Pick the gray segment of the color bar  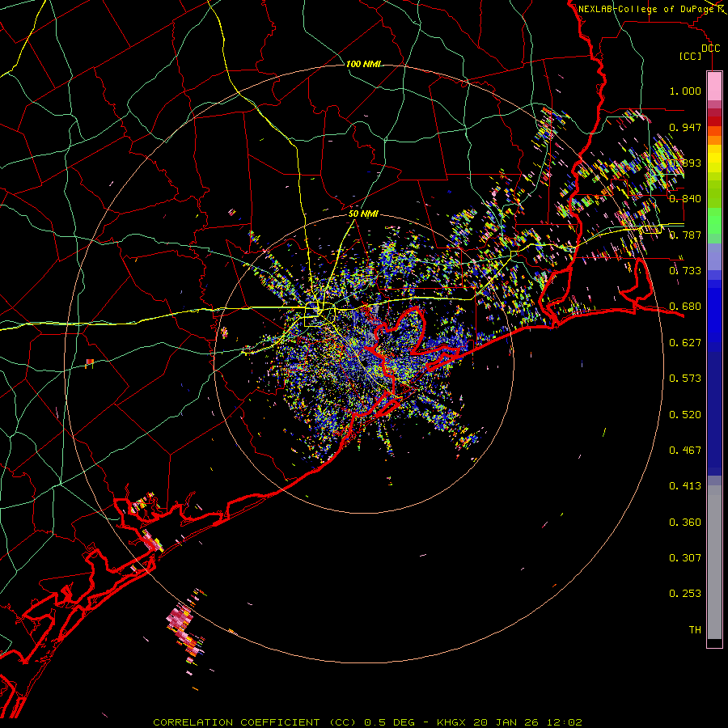click(x=714, y=562)
